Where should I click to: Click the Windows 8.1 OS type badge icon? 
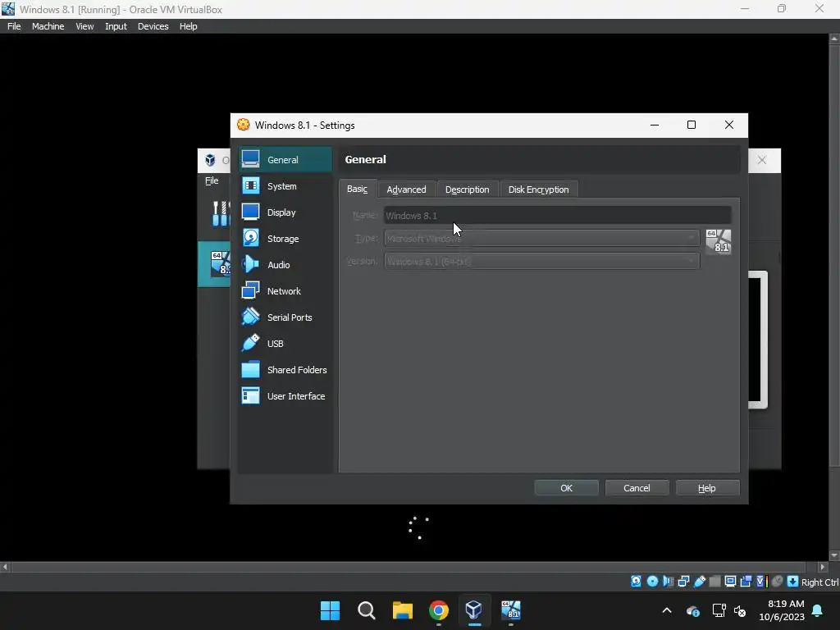[719, 242]
